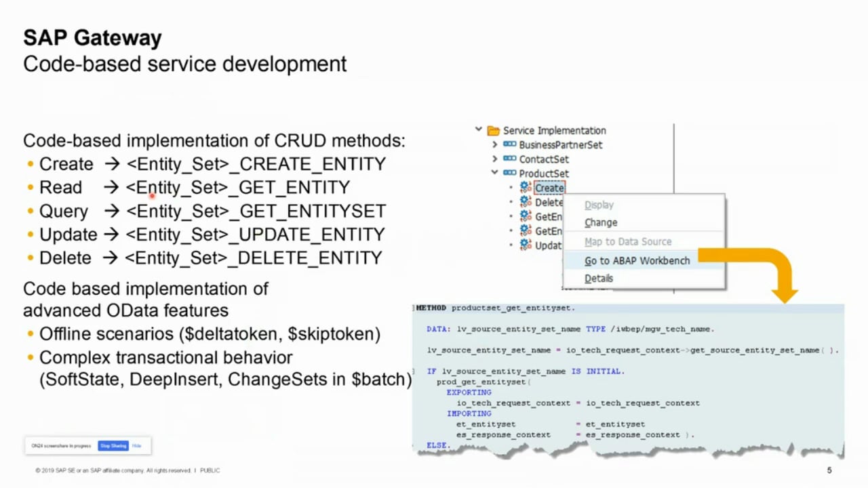Select the Create operation tree item
This screenshot has width=868, height=488.
click(x=549, y=188)
